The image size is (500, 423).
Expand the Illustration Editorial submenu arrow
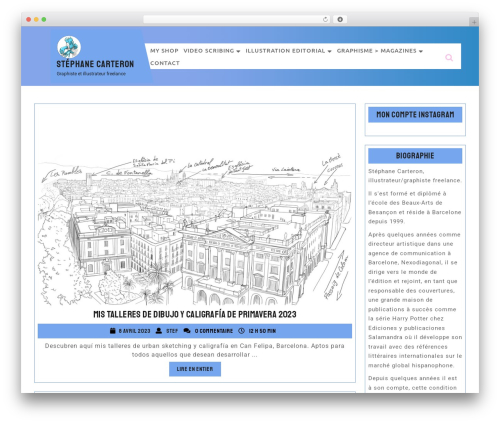click(x=329, y=51)
